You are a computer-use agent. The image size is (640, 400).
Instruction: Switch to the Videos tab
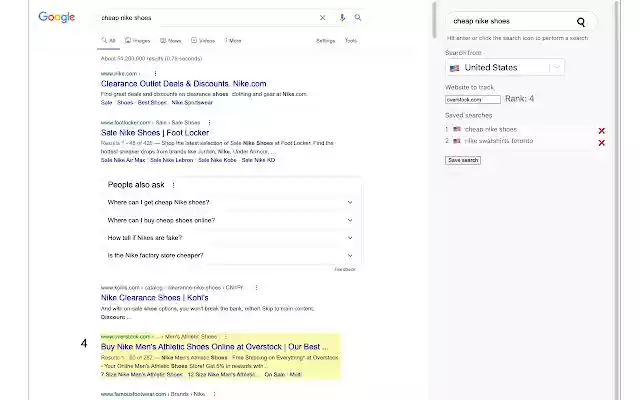[x=203, y=41]
